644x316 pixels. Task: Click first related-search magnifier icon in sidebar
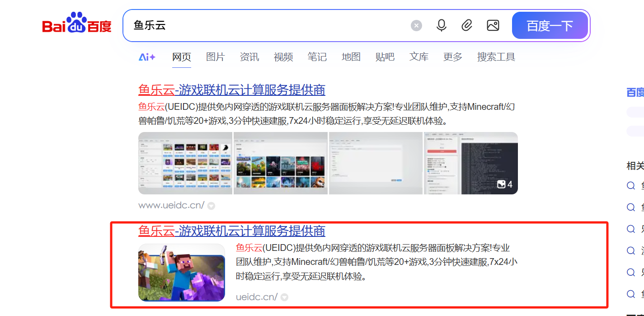point(631,185)
